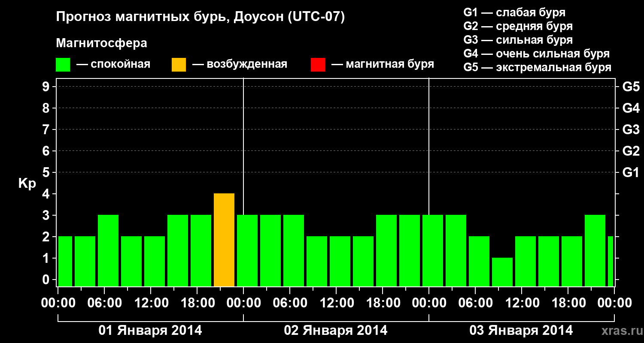Click the 'G5 — экстремальная буря' legend line

537,67
